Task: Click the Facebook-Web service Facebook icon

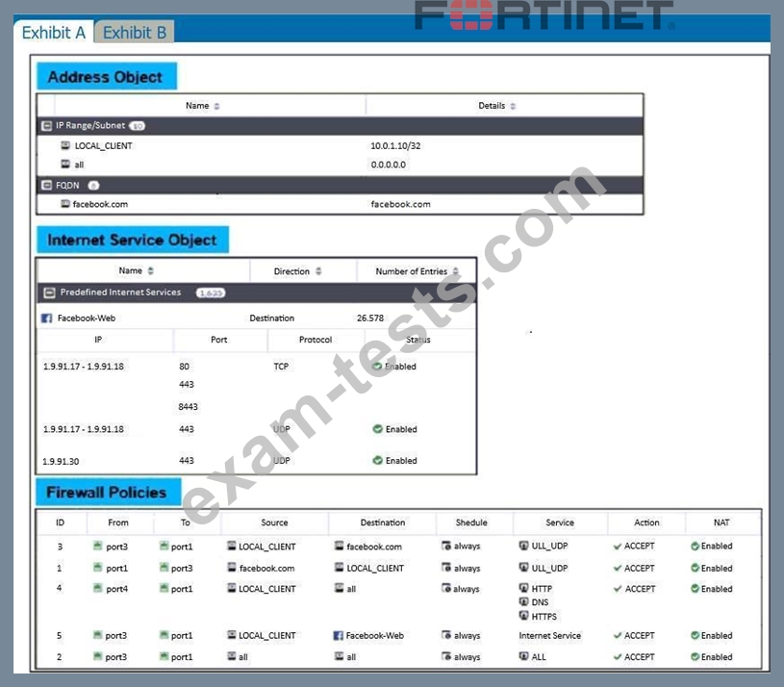Action: pyautogui.click(x=46, y=318)
